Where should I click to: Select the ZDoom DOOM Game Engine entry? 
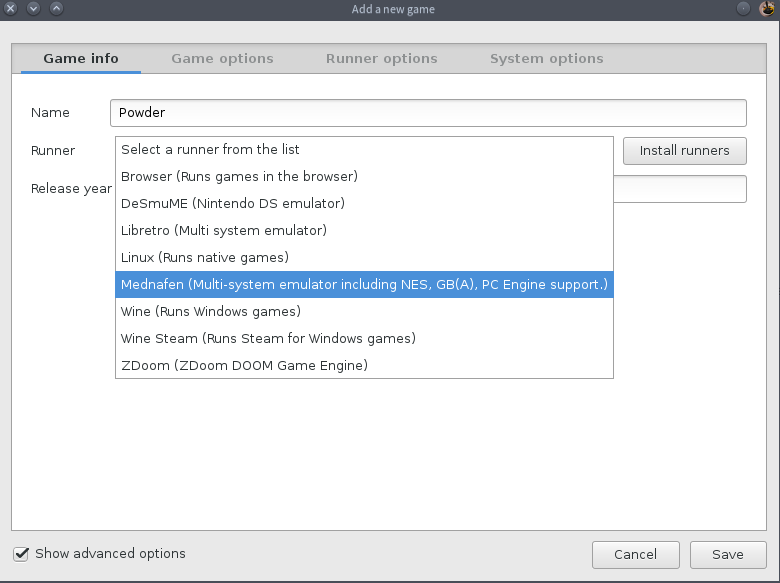coord(245,366)
